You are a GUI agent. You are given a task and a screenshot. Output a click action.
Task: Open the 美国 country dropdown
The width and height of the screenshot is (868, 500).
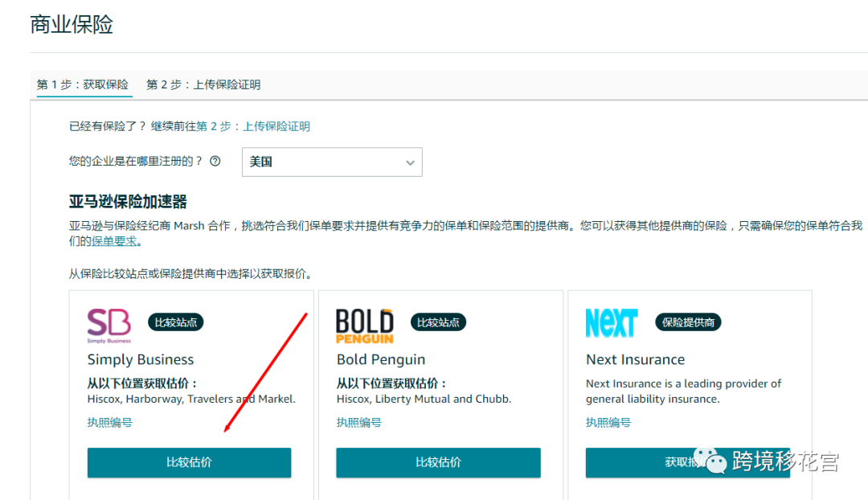point(332,162)
